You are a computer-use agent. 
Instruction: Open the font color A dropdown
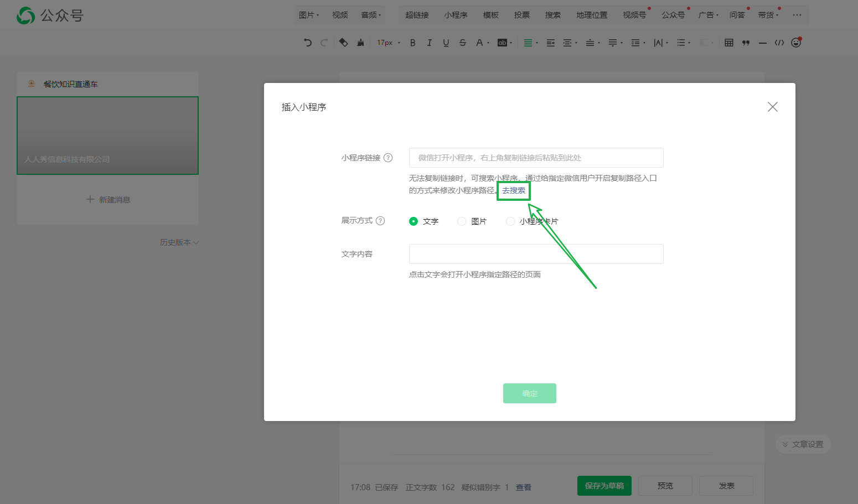[x=483, y=43]
